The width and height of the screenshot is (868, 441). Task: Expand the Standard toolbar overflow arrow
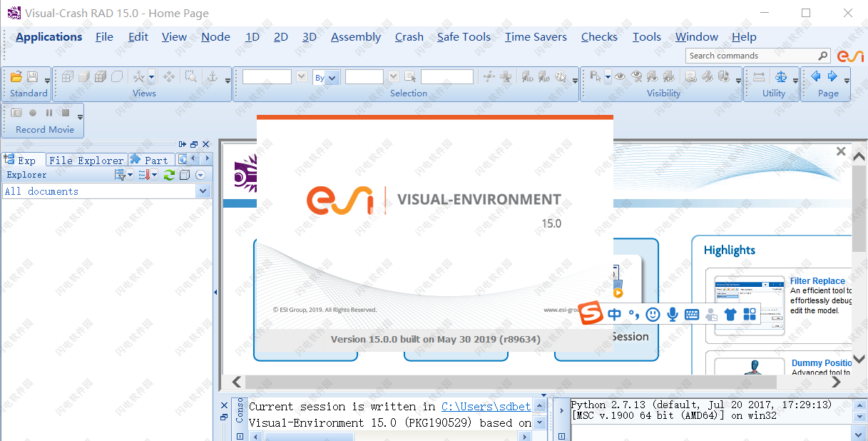coord(47,81)
